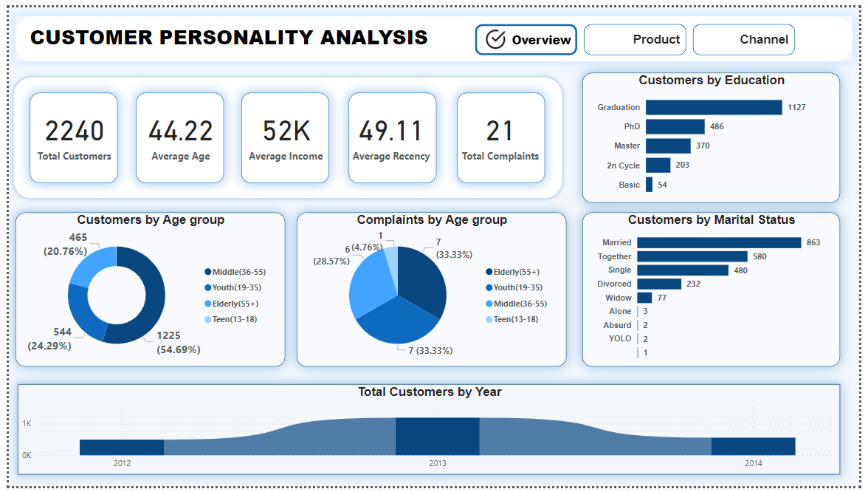
Task: Click the '1127' Graduation value label
Action: (x=796, y=108)
